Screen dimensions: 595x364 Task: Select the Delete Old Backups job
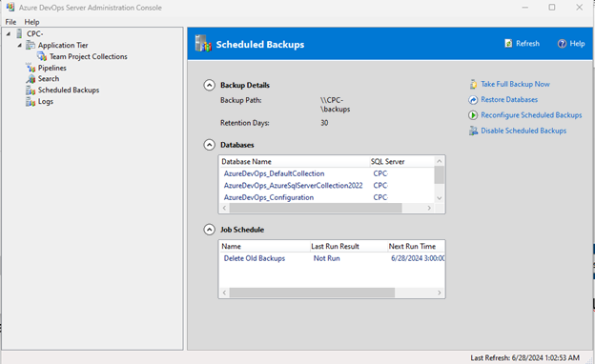[x=255, y=258]
